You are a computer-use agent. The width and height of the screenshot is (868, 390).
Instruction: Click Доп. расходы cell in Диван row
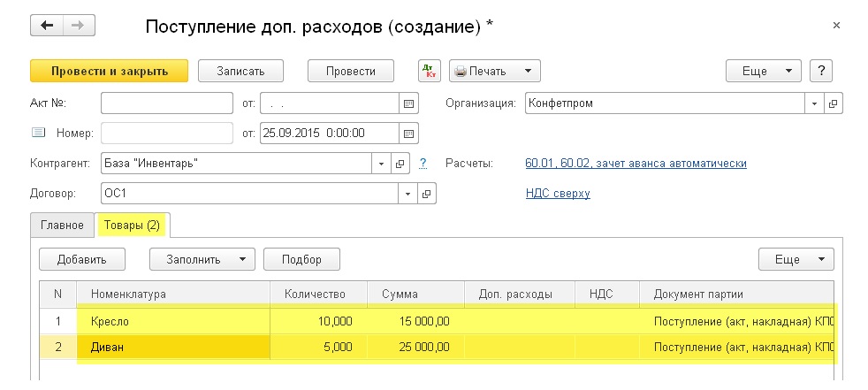(x=520, y=348)
